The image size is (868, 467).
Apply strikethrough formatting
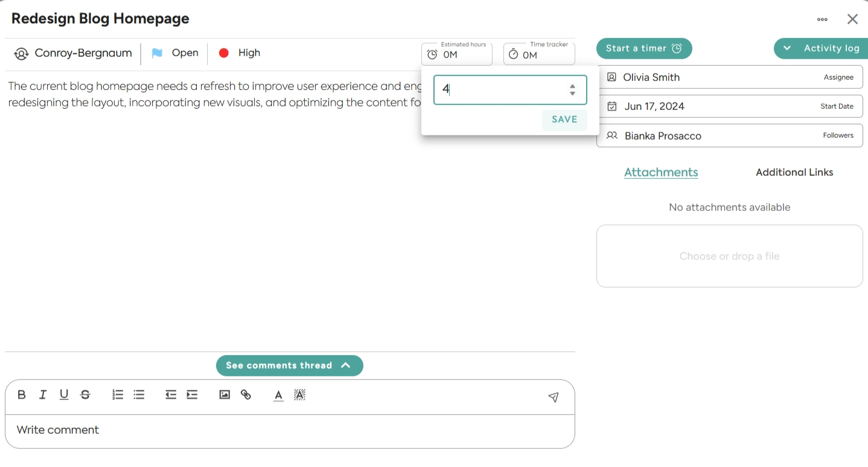point(85,395)
